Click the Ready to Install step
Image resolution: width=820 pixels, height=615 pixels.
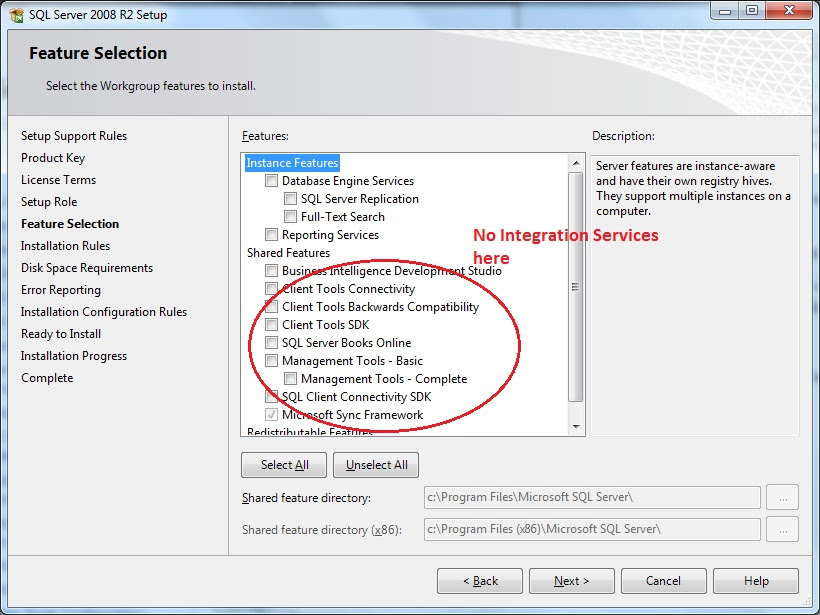coord(61,334)
